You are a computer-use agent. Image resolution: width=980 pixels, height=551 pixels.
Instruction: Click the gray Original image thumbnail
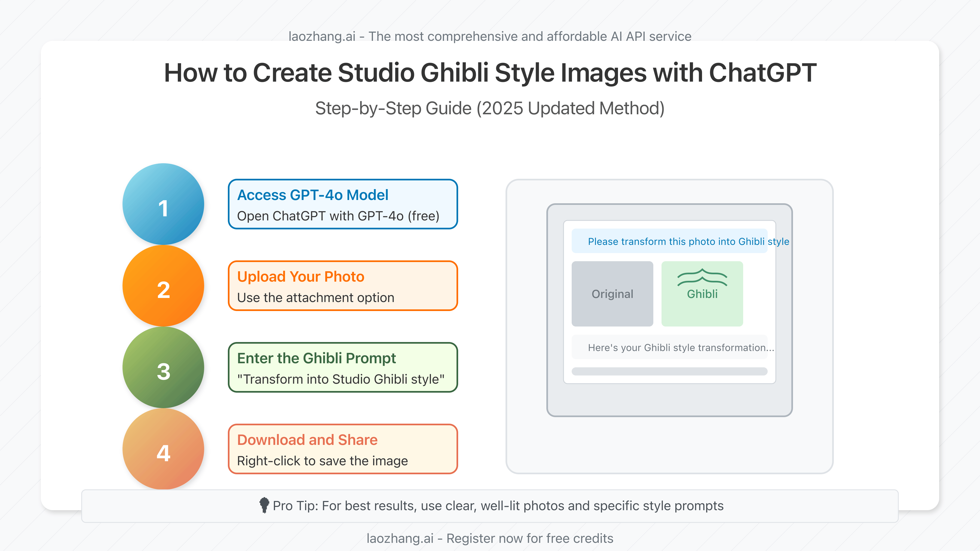pyautogui.click(x=612, y=294)
